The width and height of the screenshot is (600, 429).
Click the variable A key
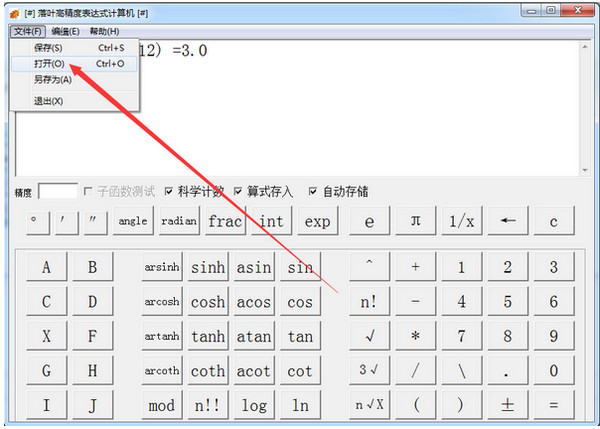click(46, 266)
